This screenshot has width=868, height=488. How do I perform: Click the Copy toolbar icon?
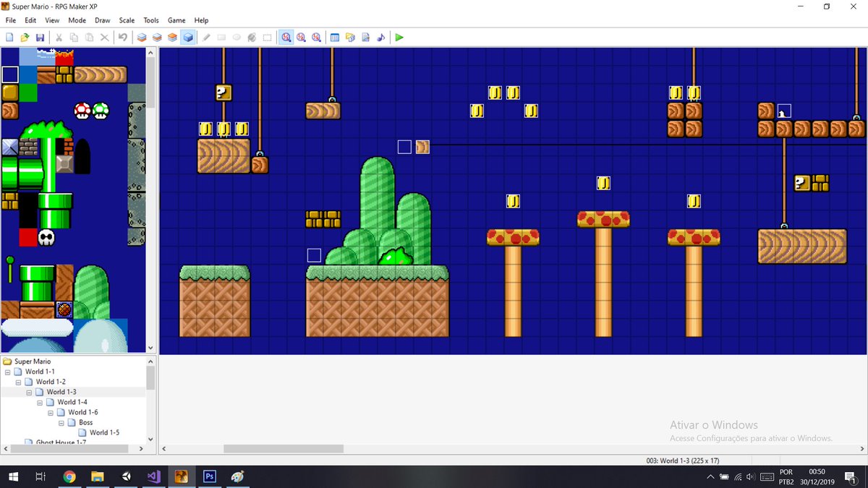coord(74,37)
